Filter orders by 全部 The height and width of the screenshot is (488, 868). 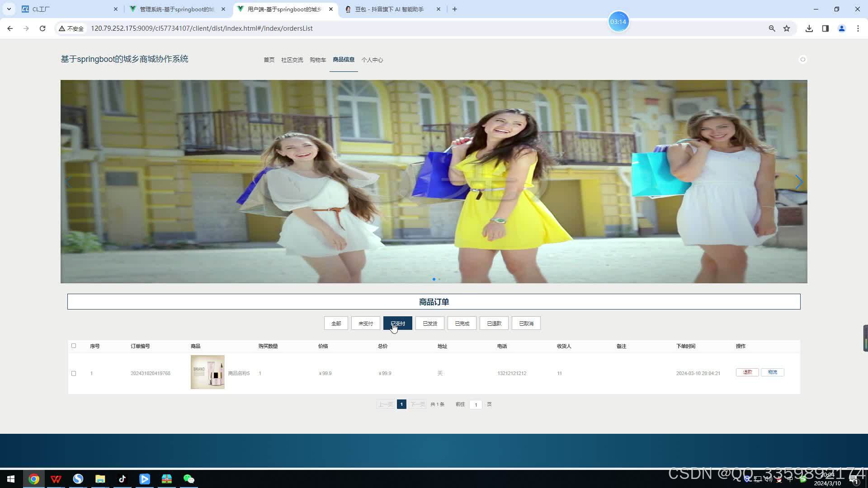pyautogui.click(x=336, y=324)
